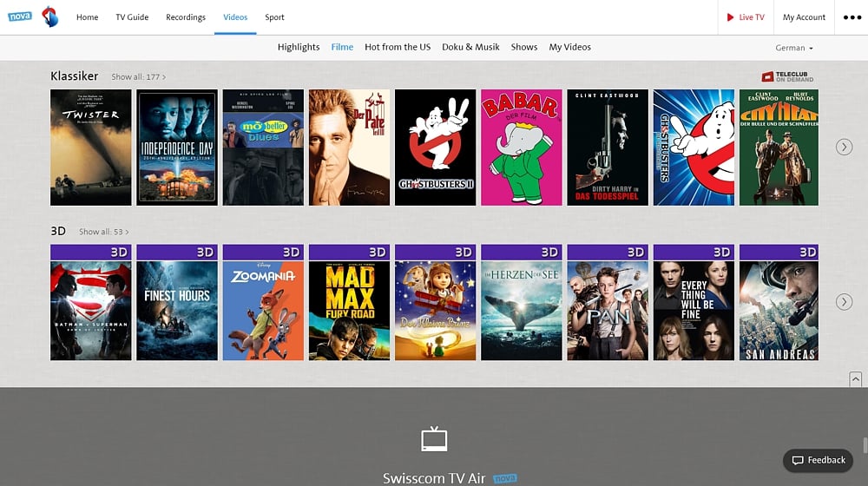
Task: Open the Independence Day poster
Action: 177,148
